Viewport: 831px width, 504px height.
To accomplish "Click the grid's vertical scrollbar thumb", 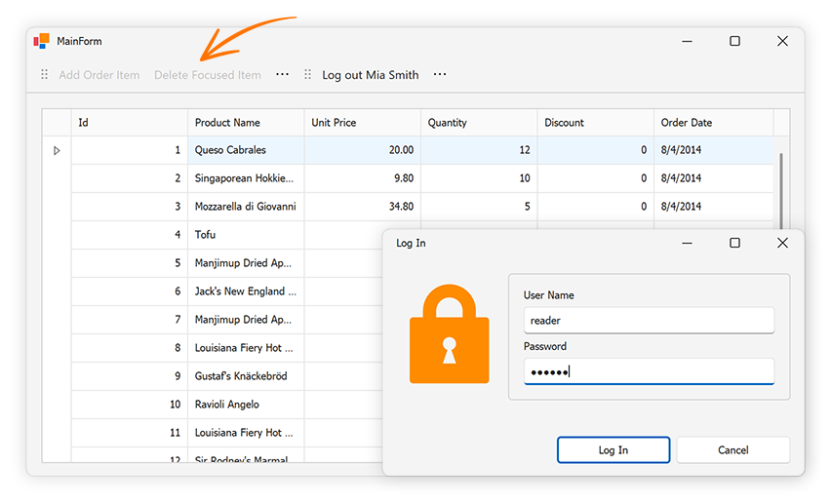I will pyautogui.click(x=781, y=191).
